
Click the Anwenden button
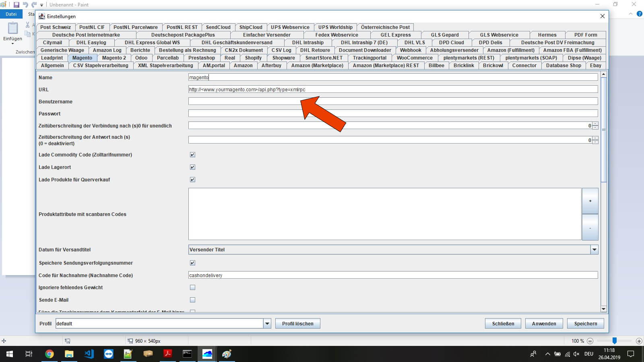544,324
